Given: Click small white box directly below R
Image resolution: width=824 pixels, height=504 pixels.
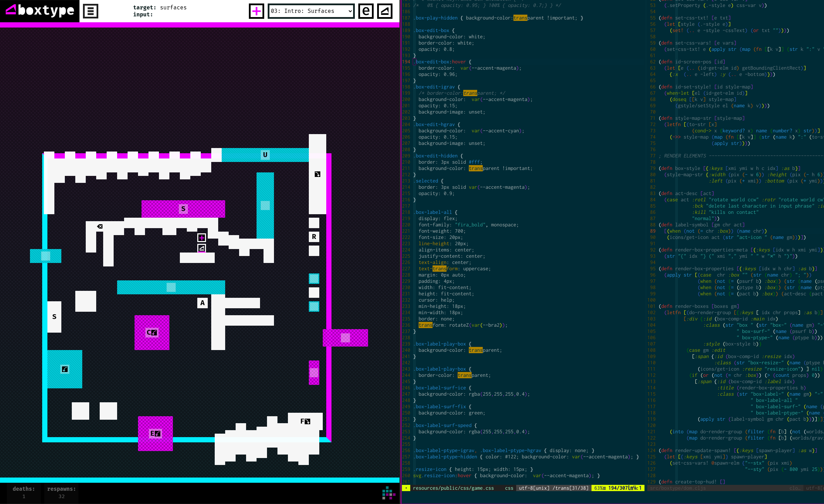Looking at the screenshot, I should coord(314,251).
